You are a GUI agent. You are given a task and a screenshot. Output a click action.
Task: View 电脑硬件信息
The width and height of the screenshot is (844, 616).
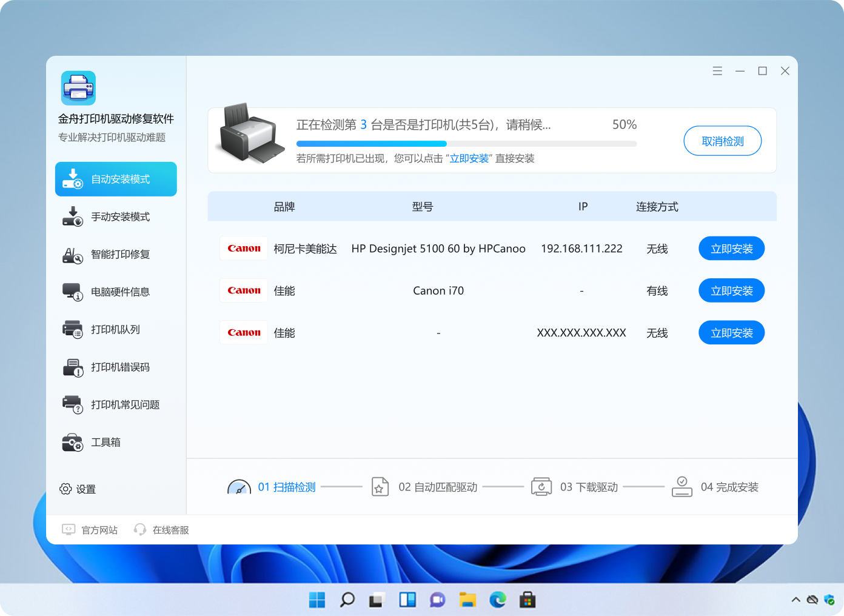(115, 292)
